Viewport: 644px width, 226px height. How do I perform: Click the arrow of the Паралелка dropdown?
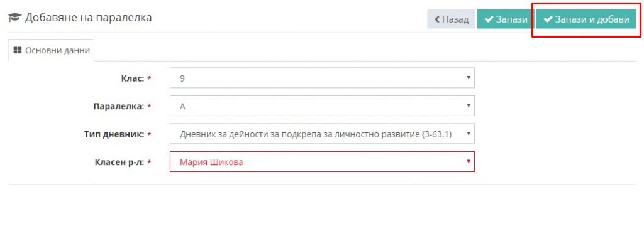(x=468, y=105)
